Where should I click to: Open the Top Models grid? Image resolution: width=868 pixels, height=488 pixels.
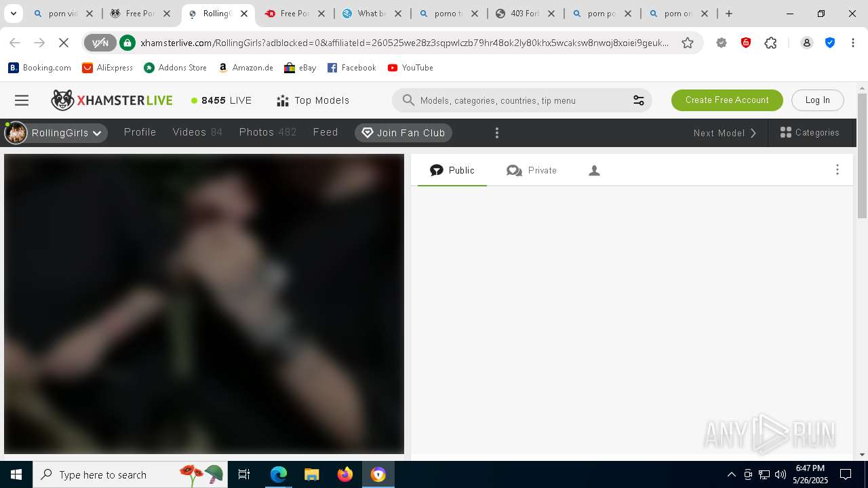point(313,100)
